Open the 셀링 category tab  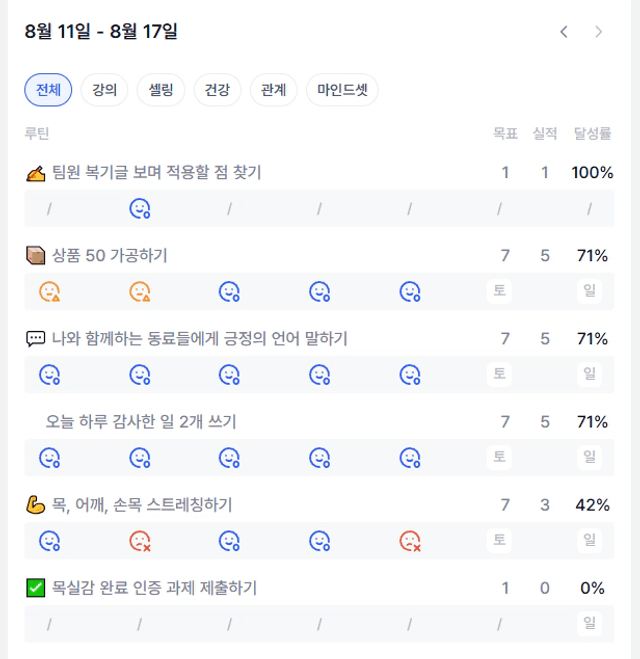(x=161, y=90)
